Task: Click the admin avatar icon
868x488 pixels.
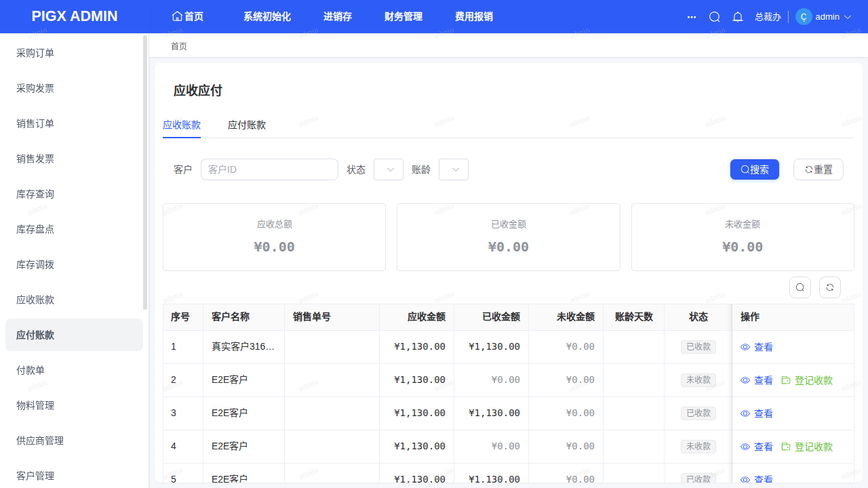Action: 804,17
